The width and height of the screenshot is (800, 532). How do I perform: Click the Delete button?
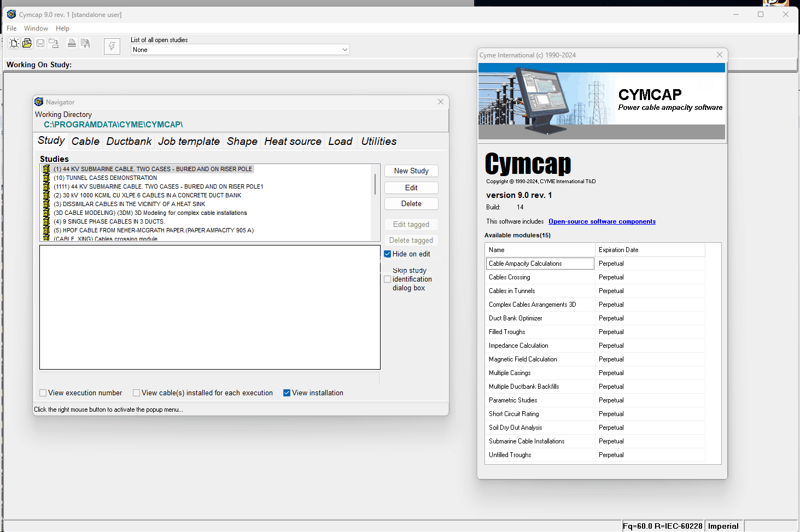click(411, 203)
